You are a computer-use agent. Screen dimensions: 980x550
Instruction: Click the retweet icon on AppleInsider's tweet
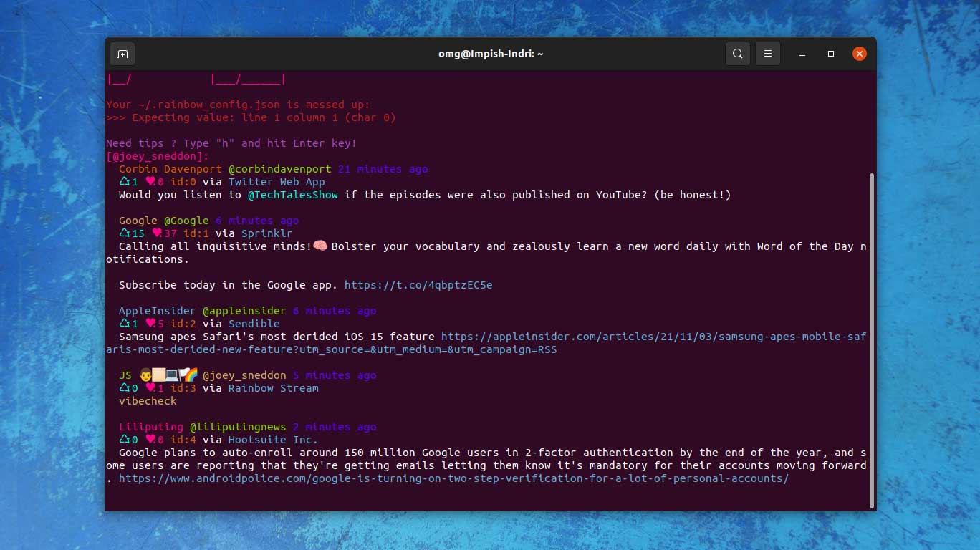point(125,324)
